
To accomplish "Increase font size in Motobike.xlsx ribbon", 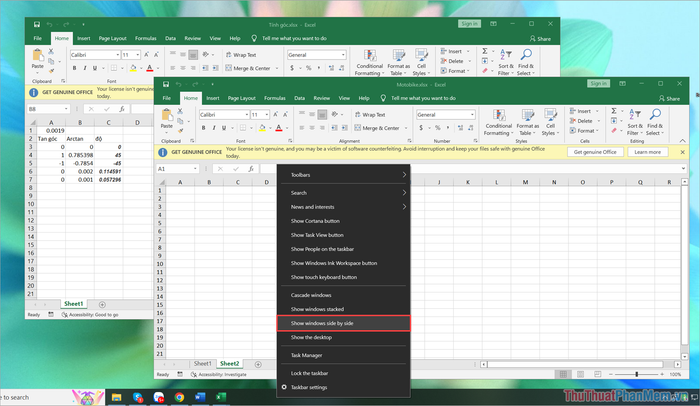I will (x=275, y=115).
